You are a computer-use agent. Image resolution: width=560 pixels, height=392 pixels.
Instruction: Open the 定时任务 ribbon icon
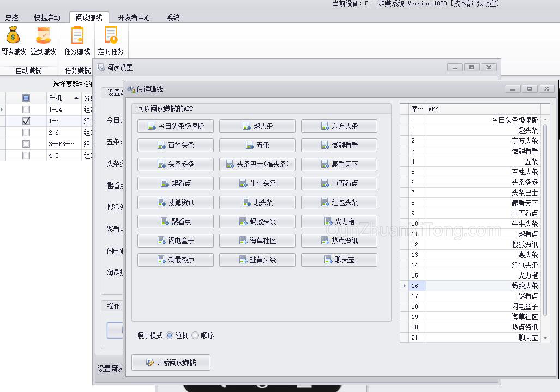click(x=111, y=41)
